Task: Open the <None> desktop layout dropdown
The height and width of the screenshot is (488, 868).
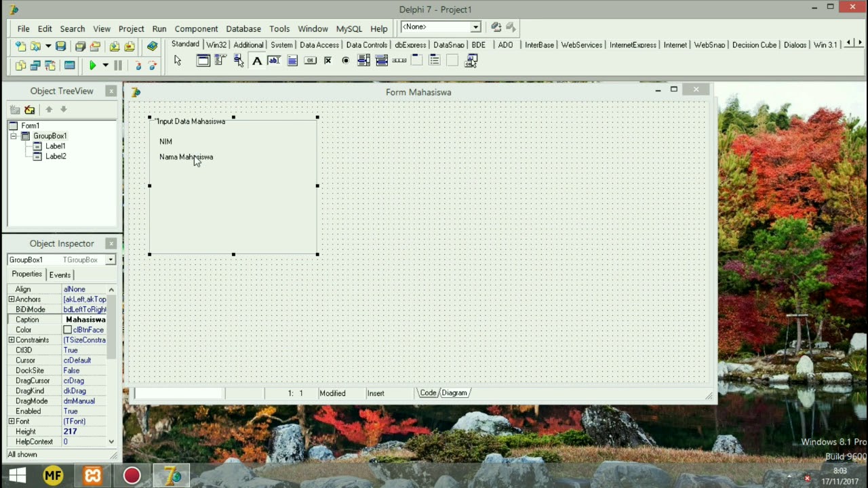Action: (x=475, y=27)
